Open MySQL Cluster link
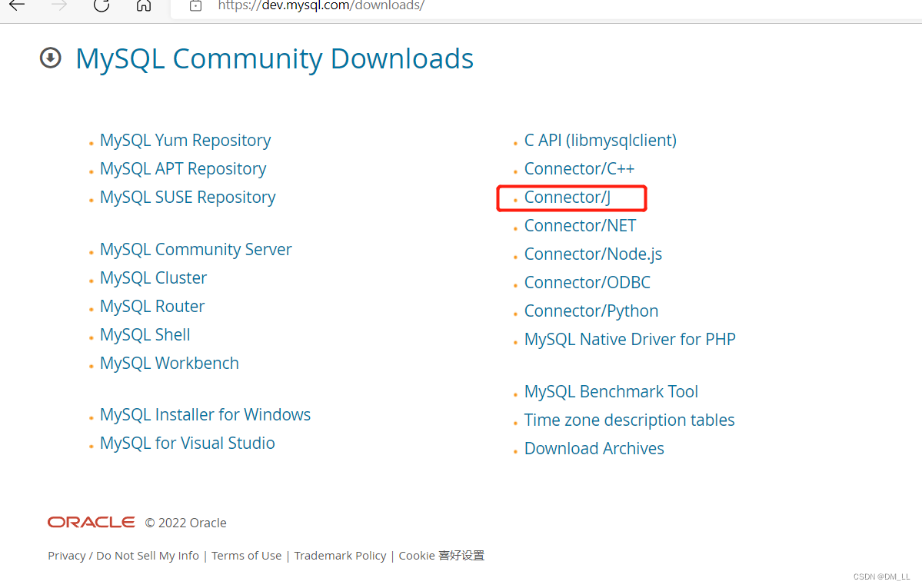 point(154,277)
